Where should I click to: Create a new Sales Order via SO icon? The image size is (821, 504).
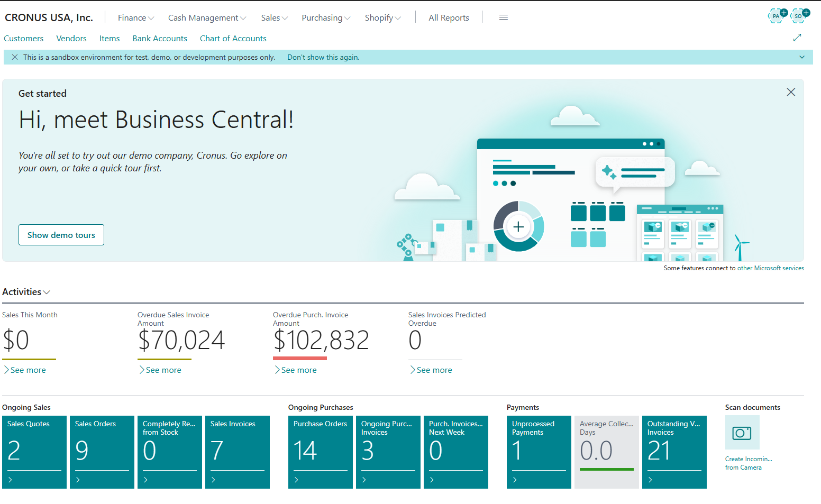(x=799, y=16)
